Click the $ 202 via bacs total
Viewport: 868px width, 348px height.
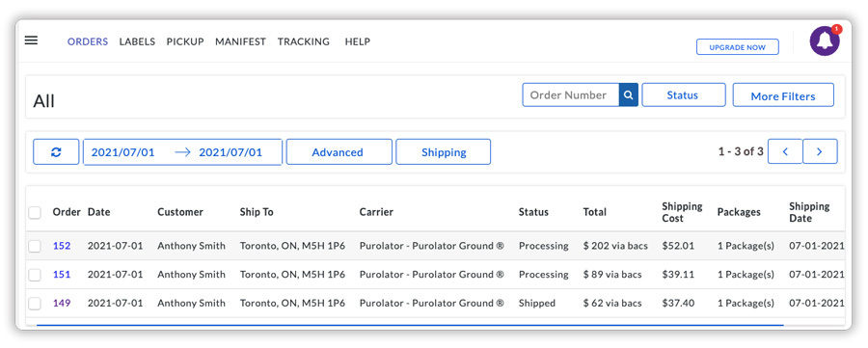click(615, 246)
